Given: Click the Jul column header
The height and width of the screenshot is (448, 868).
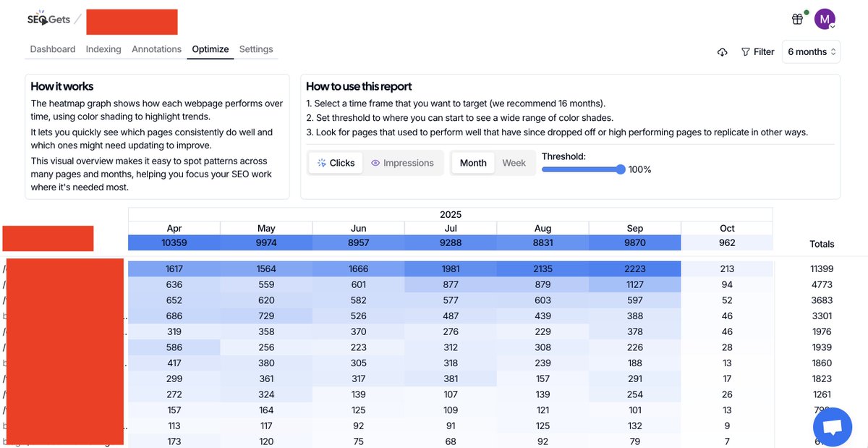Looking at the screenshot, I should pyautogui.click(x=451, y=228).
